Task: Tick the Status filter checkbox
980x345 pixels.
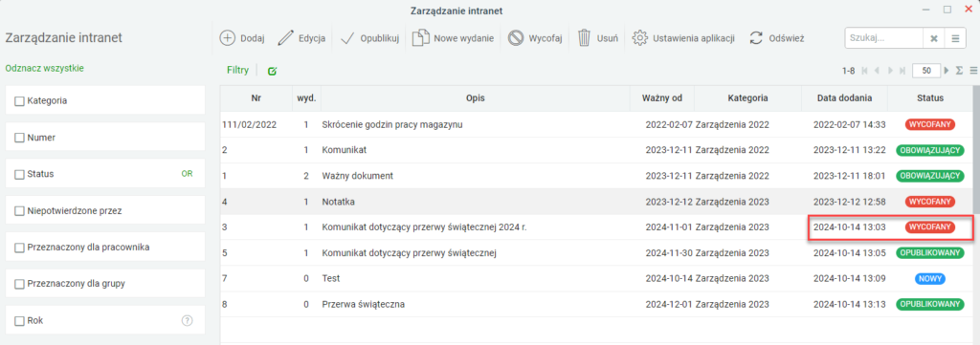Action: tap(19, 174)
